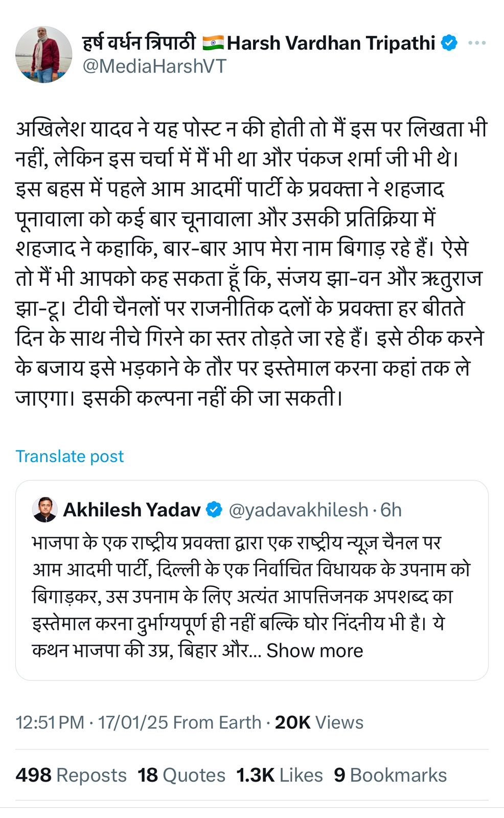Click Translate post link
This screenshot has width=504, height=818.
click(70, 456)
